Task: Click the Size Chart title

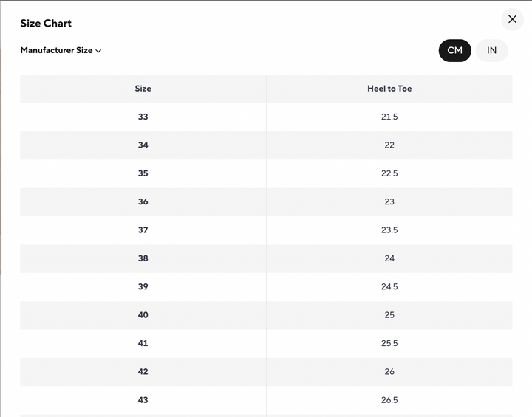Action: pos(46,24)
